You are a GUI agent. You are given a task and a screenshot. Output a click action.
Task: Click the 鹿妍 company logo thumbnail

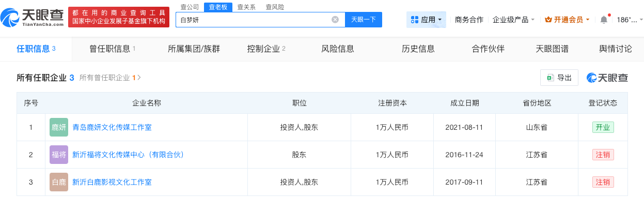pos(59,127)
